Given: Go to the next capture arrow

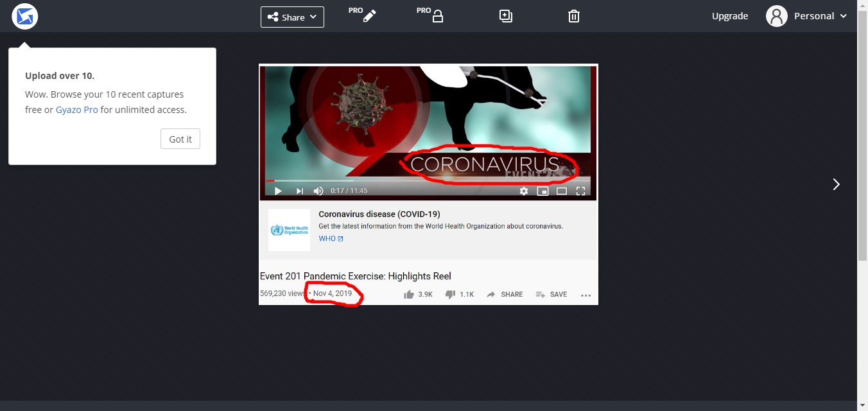Looking at the screenshot, I should [x=836, y=184].
